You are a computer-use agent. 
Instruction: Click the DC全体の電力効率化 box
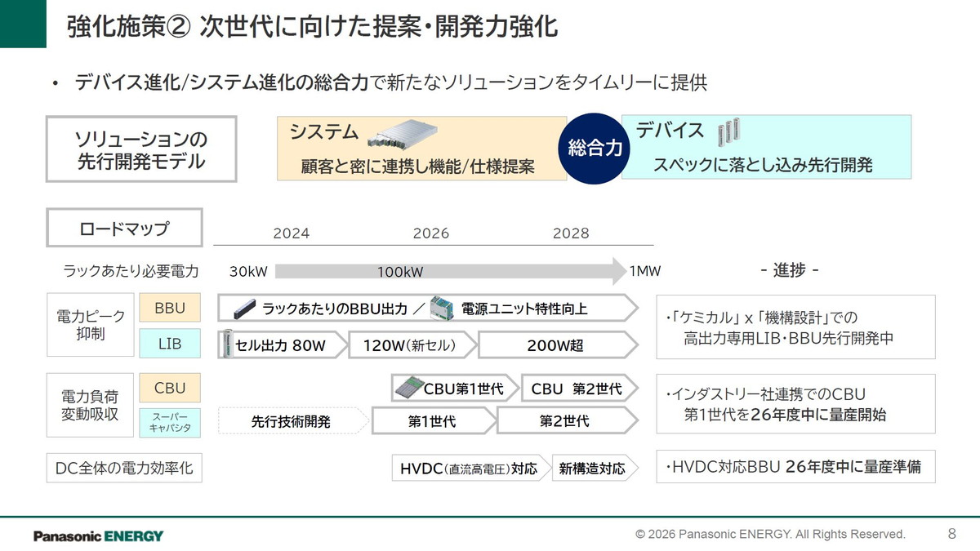pos(124,469)
